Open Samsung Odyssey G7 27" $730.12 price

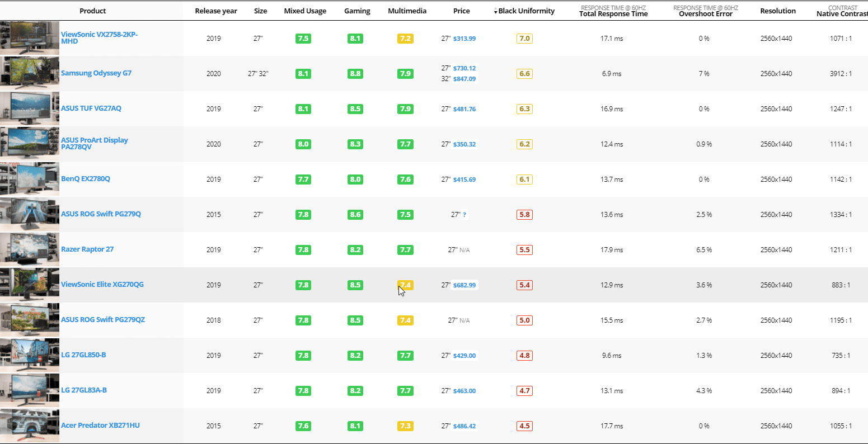(465, 68)
